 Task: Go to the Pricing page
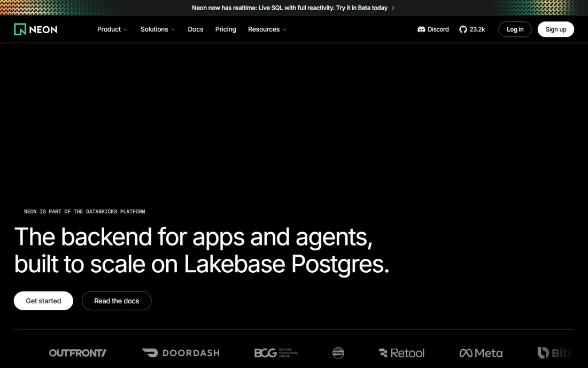coord(226,29)
